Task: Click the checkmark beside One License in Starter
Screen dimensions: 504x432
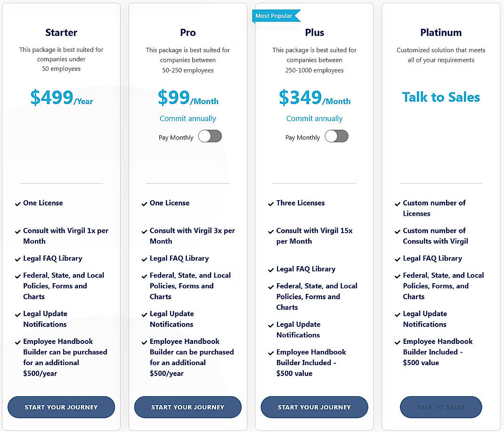Action: pos(17,204)
